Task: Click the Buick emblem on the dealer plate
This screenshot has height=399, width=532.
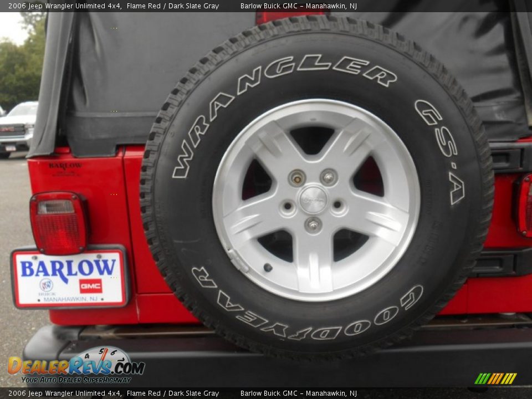Action: point(47,285)
